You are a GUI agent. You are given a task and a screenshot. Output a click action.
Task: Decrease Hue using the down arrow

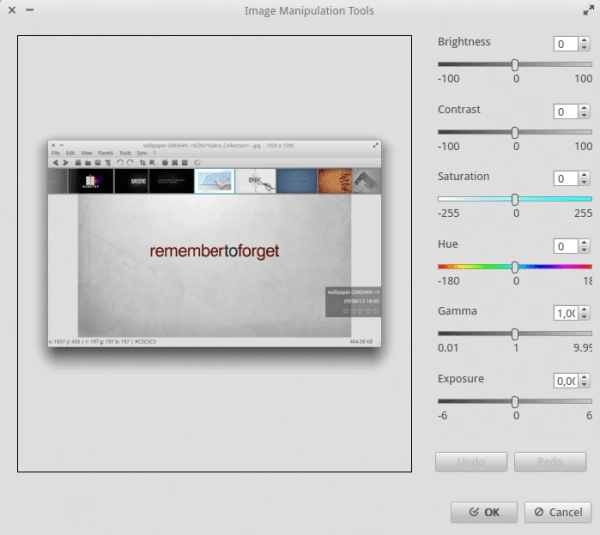[x=585, y=251]
